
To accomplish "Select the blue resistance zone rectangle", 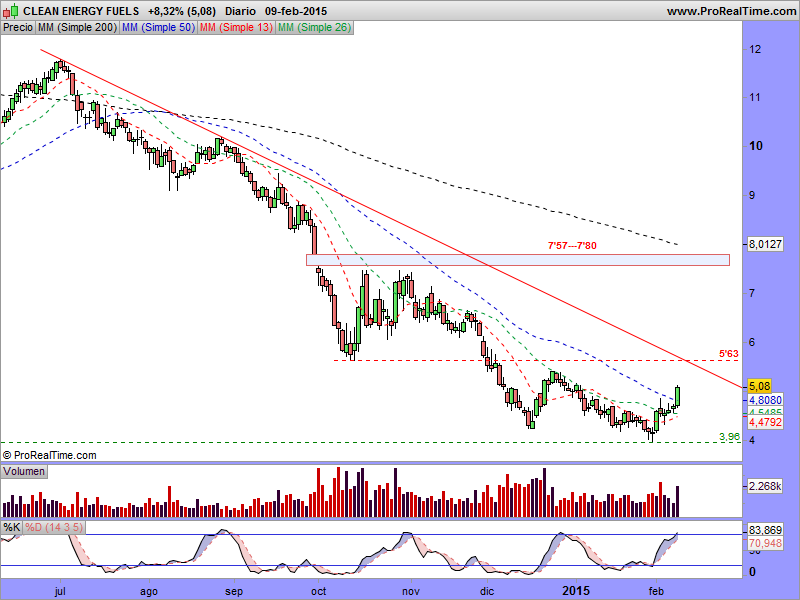I will (517, 260).
